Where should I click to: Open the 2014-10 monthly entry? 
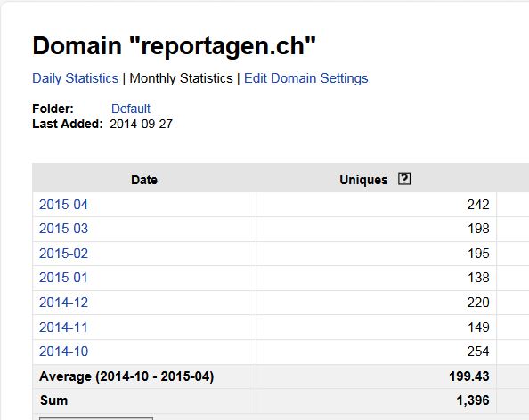[63, 351]
